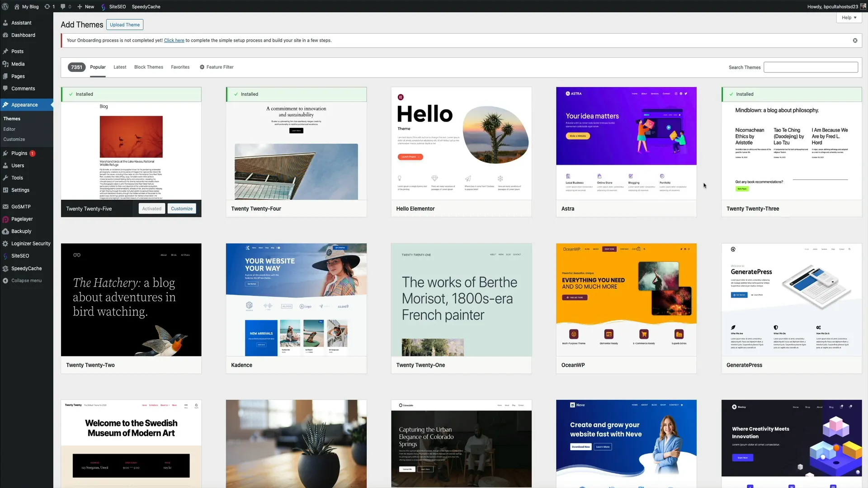Viewport: 868px width, 488px height.
Task: Click the Pages document icon
Action: (x=5, y=76)
